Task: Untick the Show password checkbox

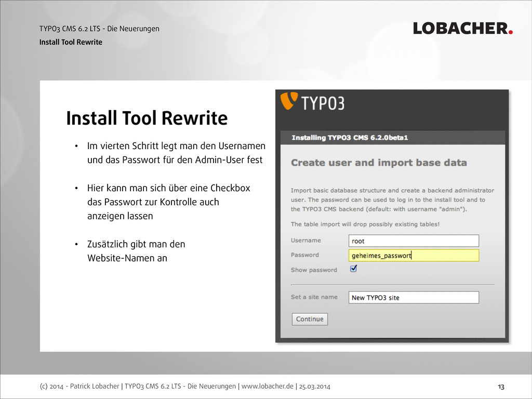Action: pyautogui.click(x=353, y=269)
